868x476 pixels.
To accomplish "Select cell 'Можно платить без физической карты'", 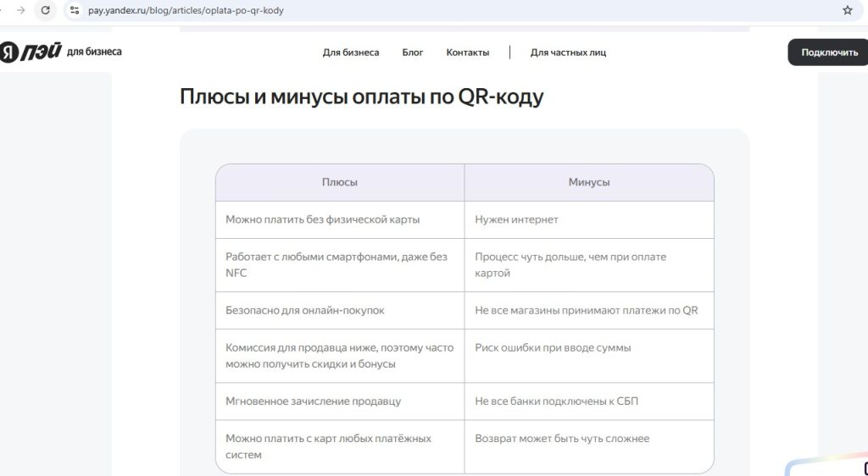I will point(340,219).
